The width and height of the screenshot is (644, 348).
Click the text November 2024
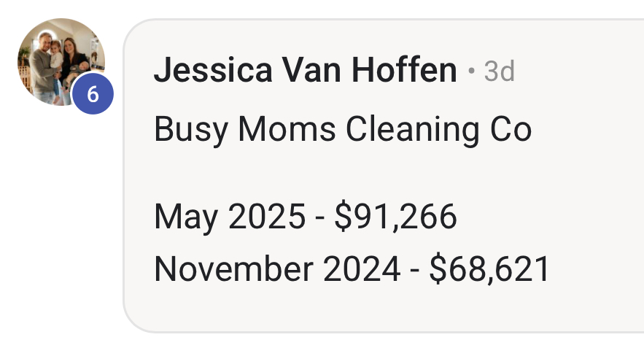[x=277, y=269]
